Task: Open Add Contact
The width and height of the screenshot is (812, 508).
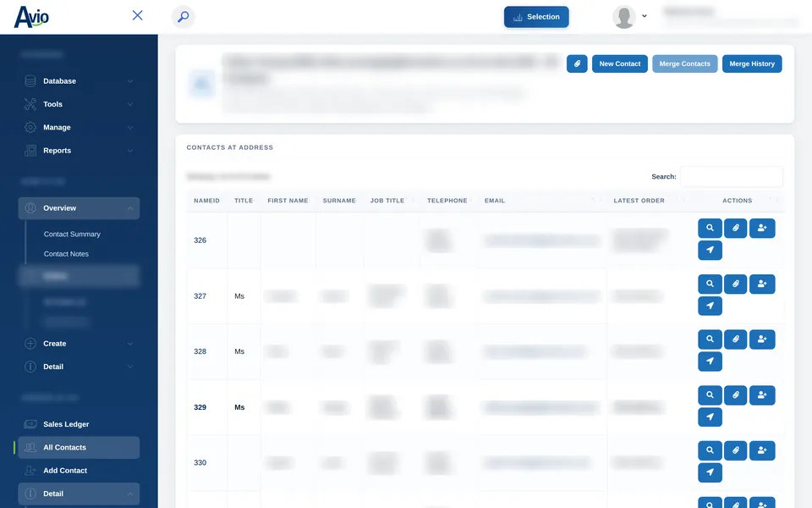Action: tap(79, 471)
